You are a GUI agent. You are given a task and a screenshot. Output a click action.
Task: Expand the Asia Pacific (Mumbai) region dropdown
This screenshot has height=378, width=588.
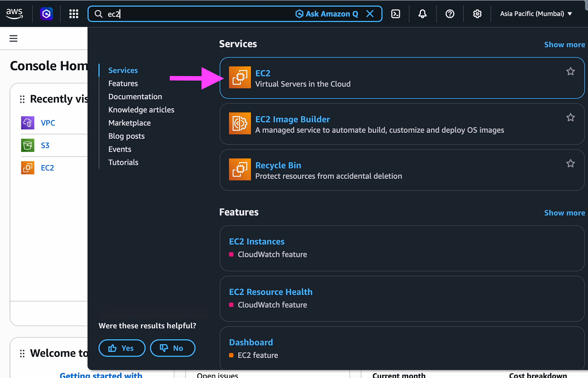click(x=536, y=14)
